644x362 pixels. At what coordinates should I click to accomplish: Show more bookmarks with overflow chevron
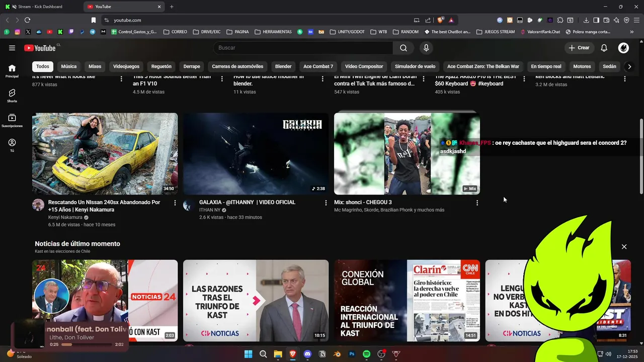pyautogui.click(x=631, y=32)
